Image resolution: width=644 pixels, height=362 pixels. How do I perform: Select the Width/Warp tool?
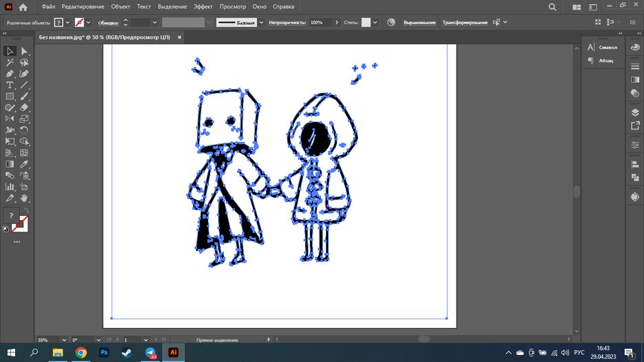(x=10, y=130)
